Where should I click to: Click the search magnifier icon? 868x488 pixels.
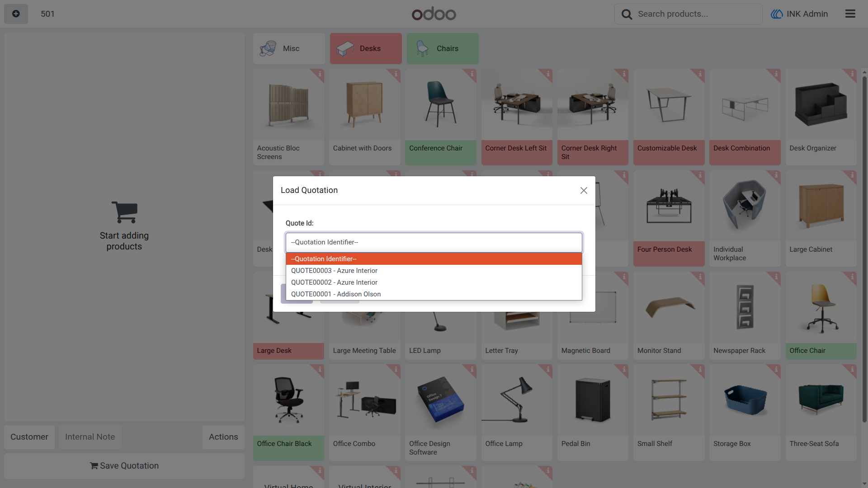click(627, 14)
